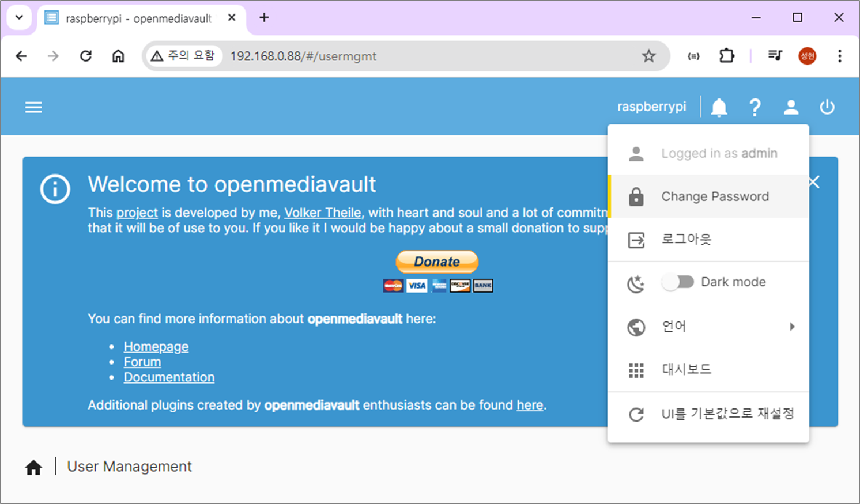Click the Welcome to openmediavault heading
The image size is (860, 504).
point(232,184)
